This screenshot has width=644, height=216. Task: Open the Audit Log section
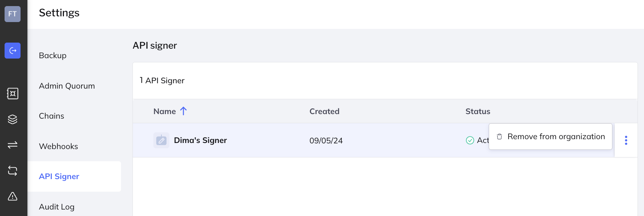pos(57,207)
